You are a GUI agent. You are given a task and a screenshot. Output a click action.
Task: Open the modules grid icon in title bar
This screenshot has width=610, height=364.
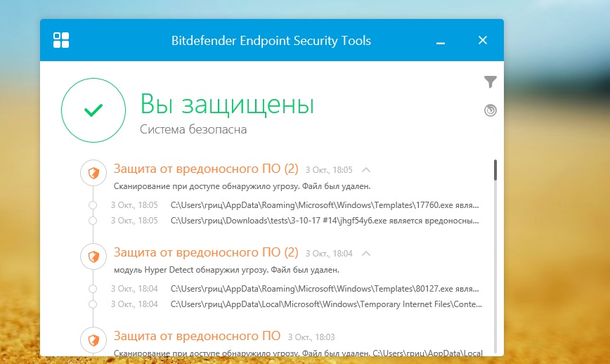[61, 40]
